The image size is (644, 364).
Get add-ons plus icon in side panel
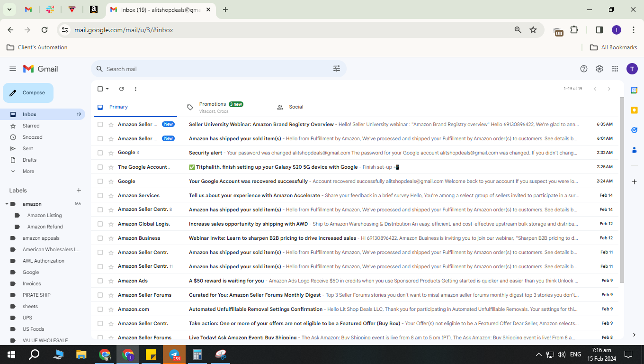click(634, 182)
